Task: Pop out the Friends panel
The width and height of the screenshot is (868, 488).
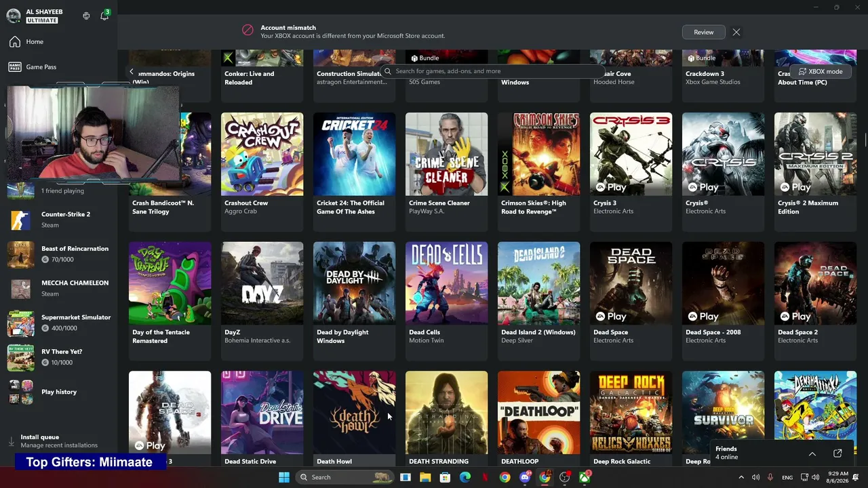Action: [x=837, y=453]
